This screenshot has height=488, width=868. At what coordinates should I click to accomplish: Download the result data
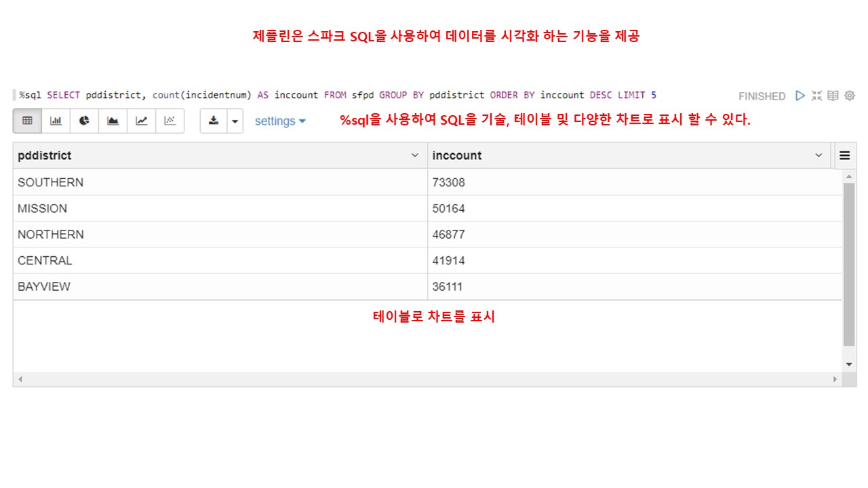(214, 121)
